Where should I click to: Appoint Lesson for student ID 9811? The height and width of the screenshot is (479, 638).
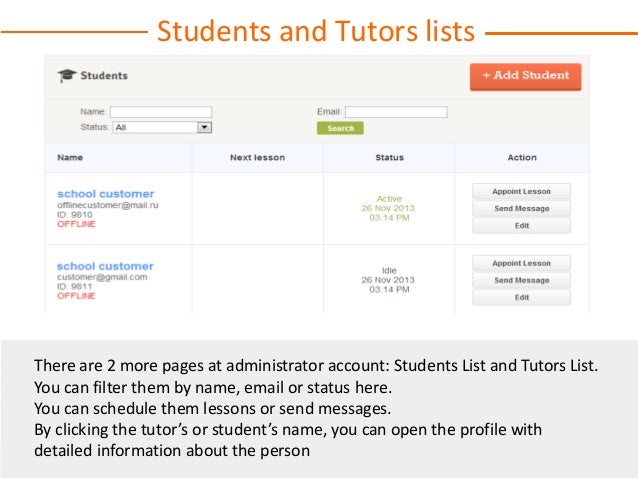pyautogui.click(x=522, y=263)
